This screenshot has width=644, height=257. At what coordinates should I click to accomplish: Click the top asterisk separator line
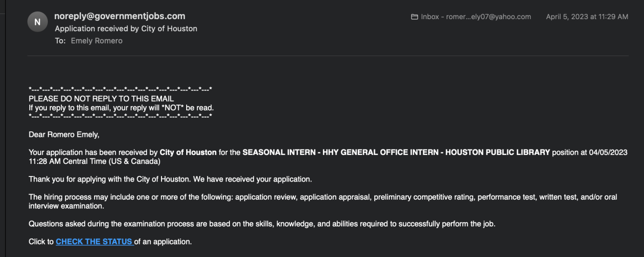tap(120, 90)
